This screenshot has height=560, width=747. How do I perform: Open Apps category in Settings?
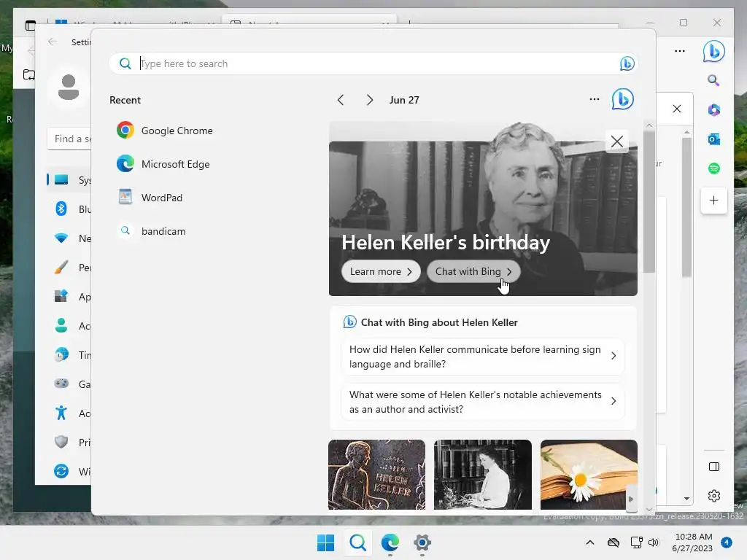click(x=71, y=297)
